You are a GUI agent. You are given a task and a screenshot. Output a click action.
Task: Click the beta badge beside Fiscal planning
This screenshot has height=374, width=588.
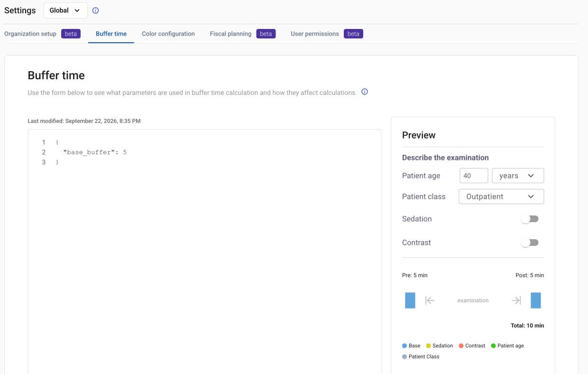pos(266,34)
